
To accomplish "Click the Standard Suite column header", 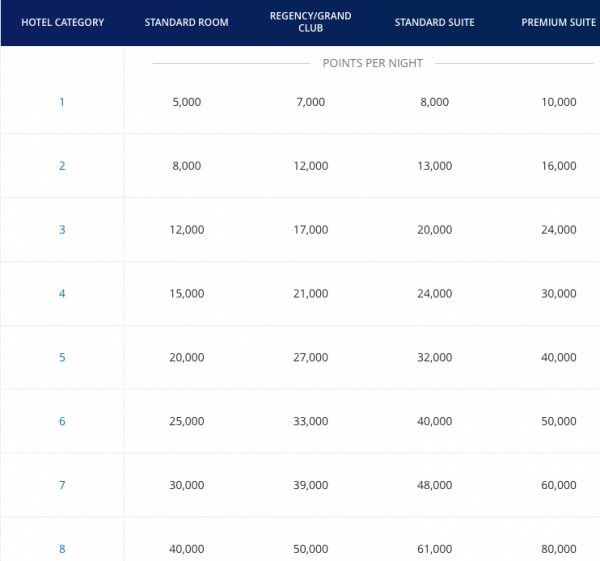I will pos(434,22).
